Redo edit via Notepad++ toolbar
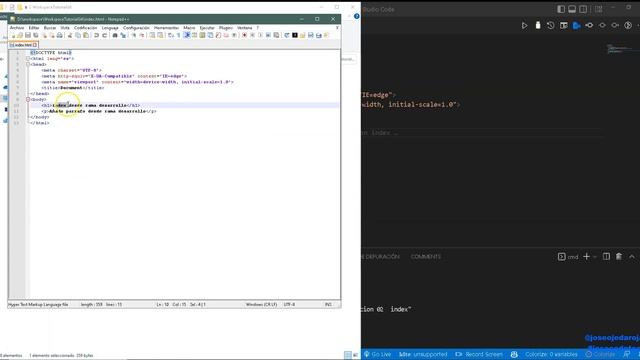640x360 pixels. (104, 35)
